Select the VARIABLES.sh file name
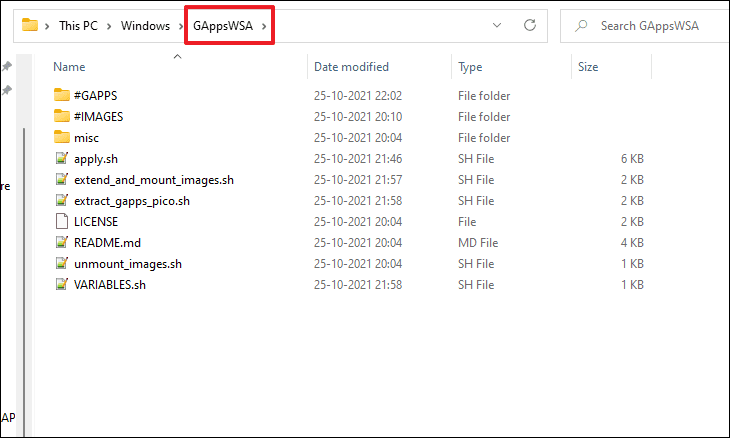 click(109, 284)
